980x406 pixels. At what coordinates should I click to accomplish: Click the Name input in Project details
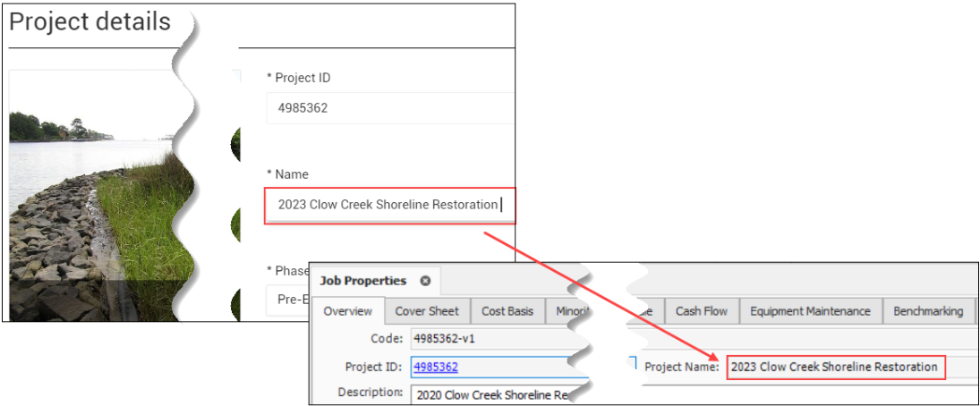(x=389, y=205)
